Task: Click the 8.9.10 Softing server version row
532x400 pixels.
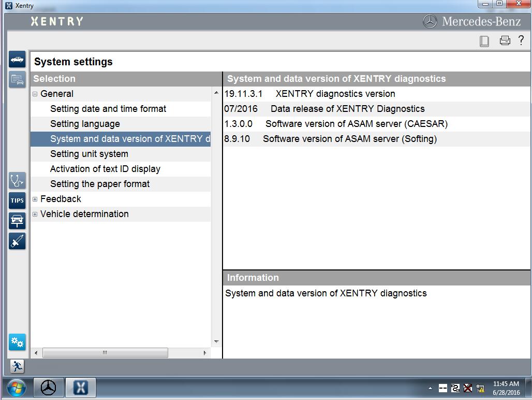Action: (x=377, y=138)
